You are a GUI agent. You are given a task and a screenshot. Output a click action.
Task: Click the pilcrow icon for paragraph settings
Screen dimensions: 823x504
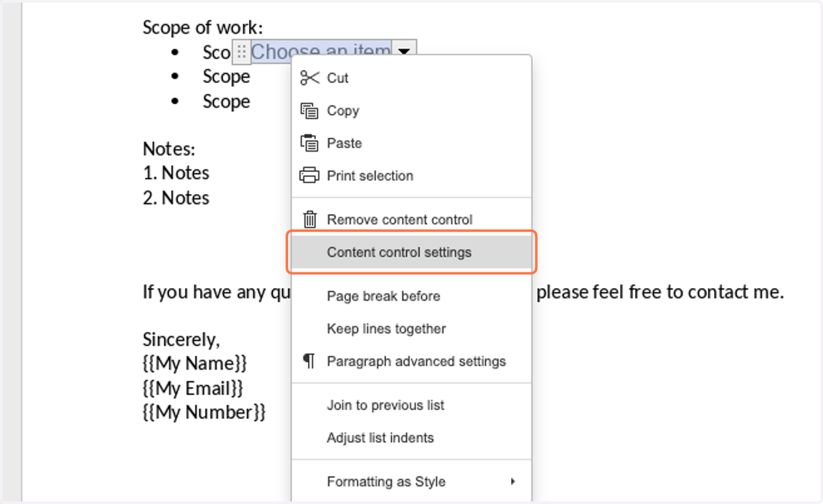[309, 361]
